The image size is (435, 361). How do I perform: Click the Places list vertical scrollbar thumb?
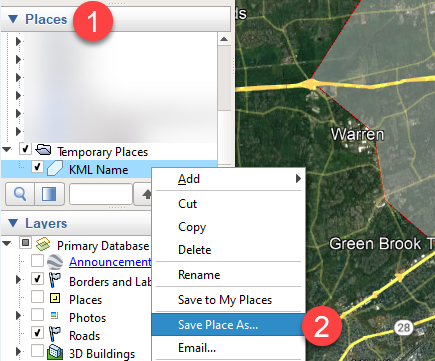pyautogui.click(x=224, y=77)
